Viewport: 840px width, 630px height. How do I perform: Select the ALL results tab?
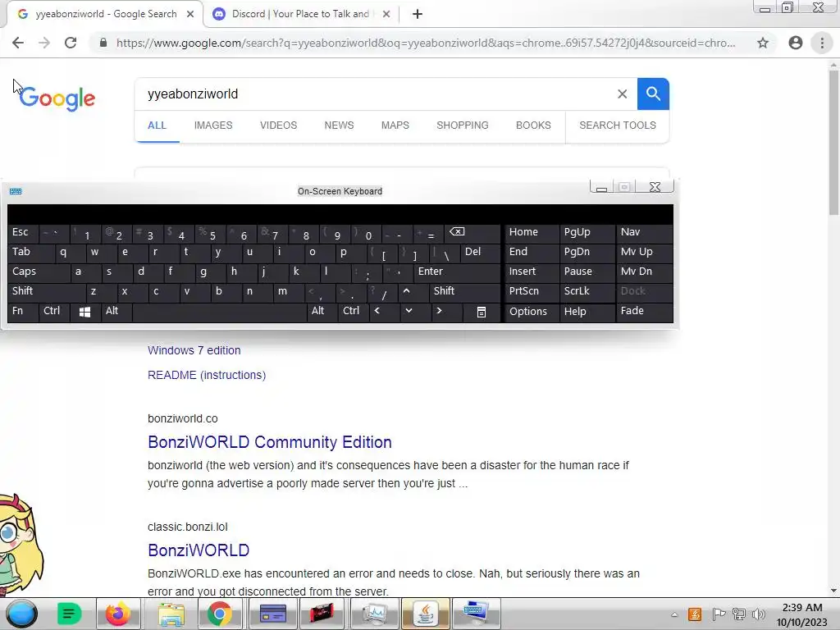[157, 126]
